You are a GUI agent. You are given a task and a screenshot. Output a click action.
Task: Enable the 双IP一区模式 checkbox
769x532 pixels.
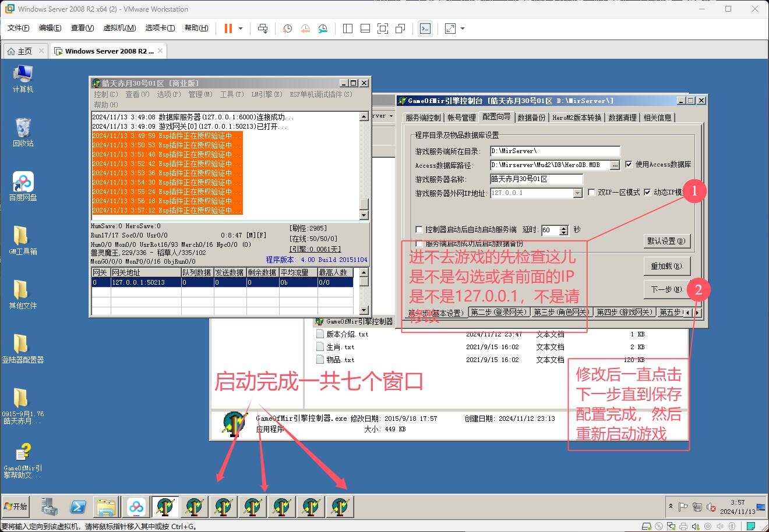pyautogui.click(x=591, y=193)
